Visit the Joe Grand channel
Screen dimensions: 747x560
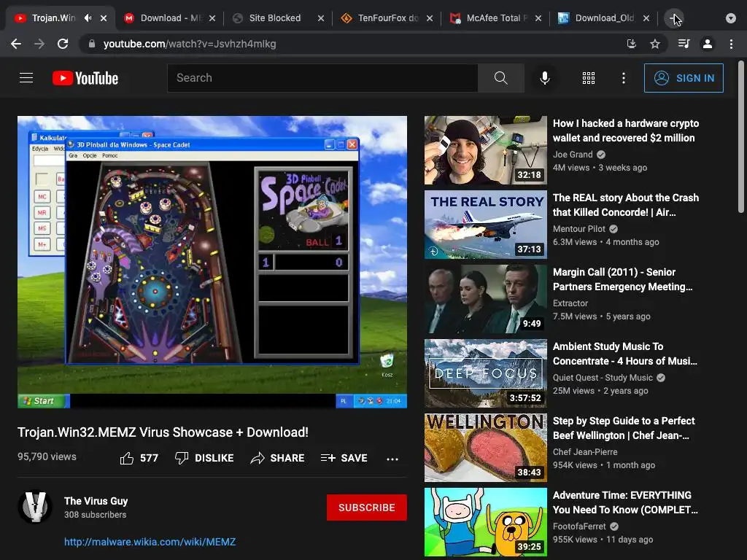pyautogui.click(x=573, y=155)
